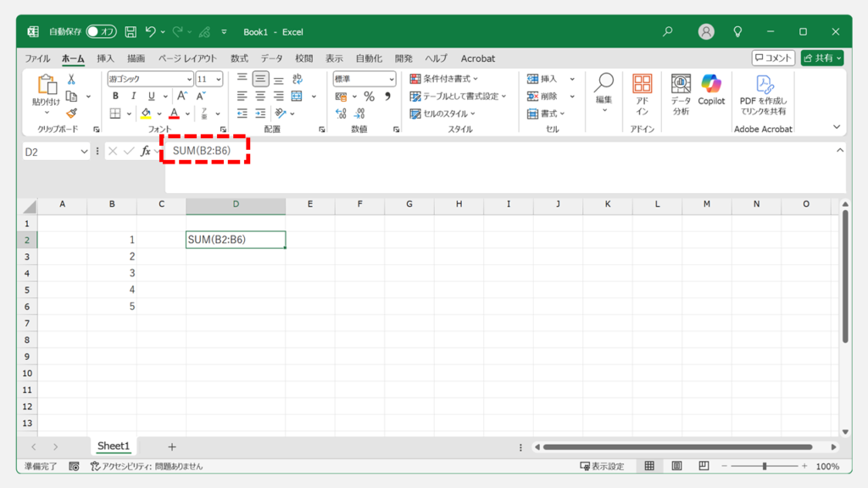Expand the formula bar
Image resolution: width=868 pixels, height=488 pixels.
pyautogui.click(x=840, y=151)
